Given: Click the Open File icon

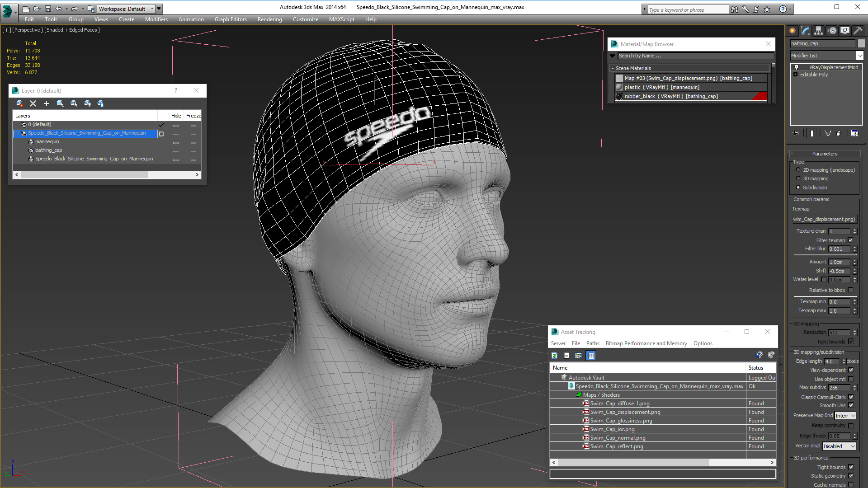Looking at the screenshot, I should click(37, 9).
